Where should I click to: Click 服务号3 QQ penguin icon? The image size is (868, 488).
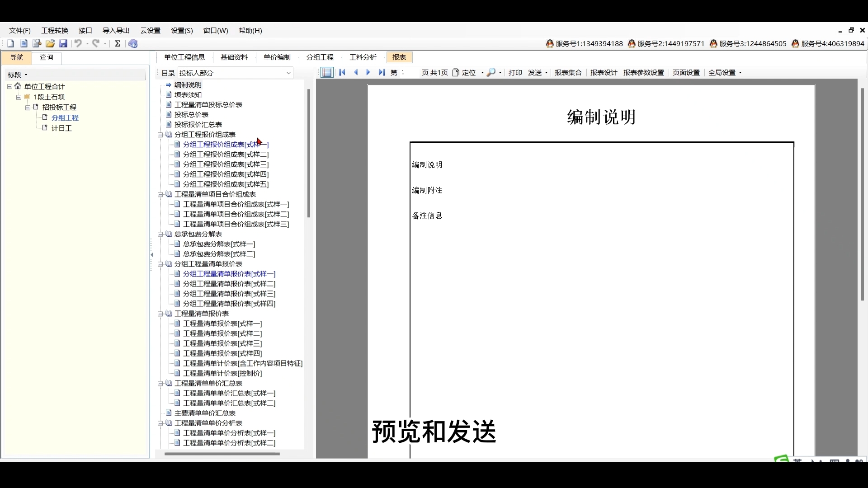(713, 44)
